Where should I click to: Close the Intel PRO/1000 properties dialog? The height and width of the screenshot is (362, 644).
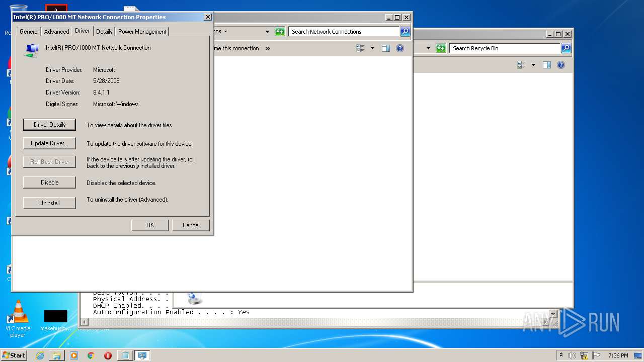click(x=207, y=17)
